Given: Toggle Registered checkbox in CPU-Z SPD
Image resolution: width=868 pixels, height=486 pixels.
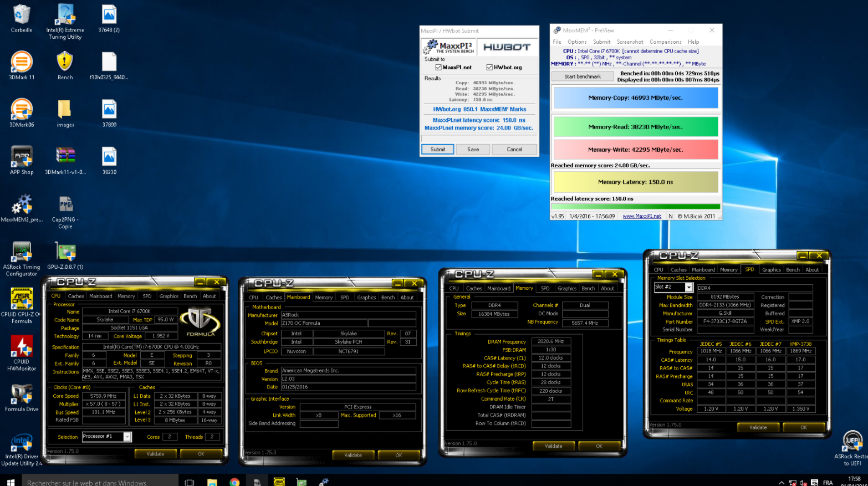Looking at the screenshot, I should (x=800, y=305).
